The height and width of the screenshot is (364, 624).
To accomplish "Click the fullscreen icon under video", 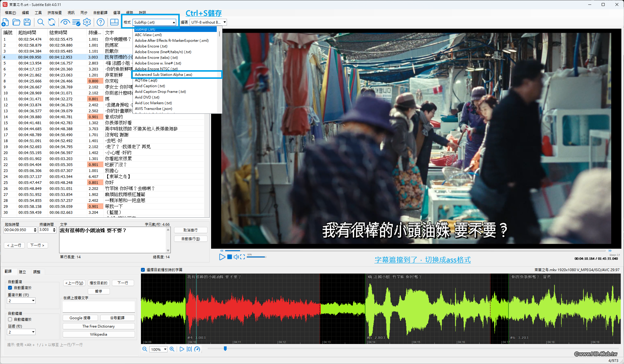I will [242, 257].
